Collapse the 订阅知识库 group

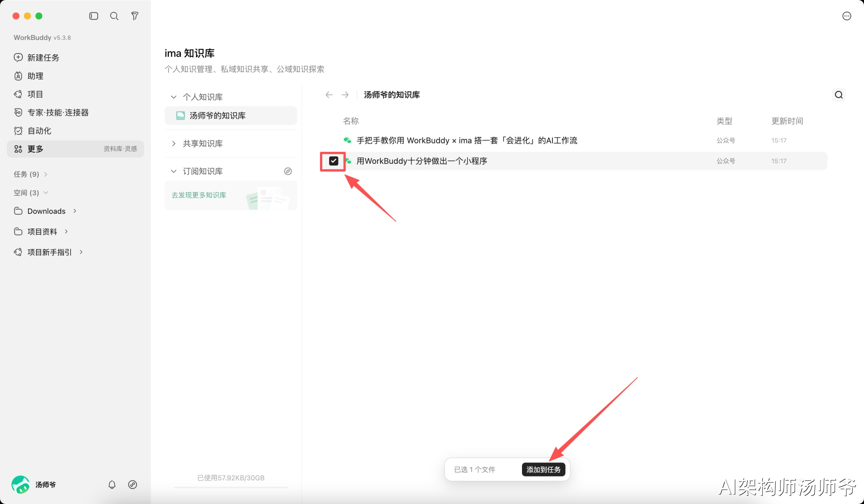point(174,171)
